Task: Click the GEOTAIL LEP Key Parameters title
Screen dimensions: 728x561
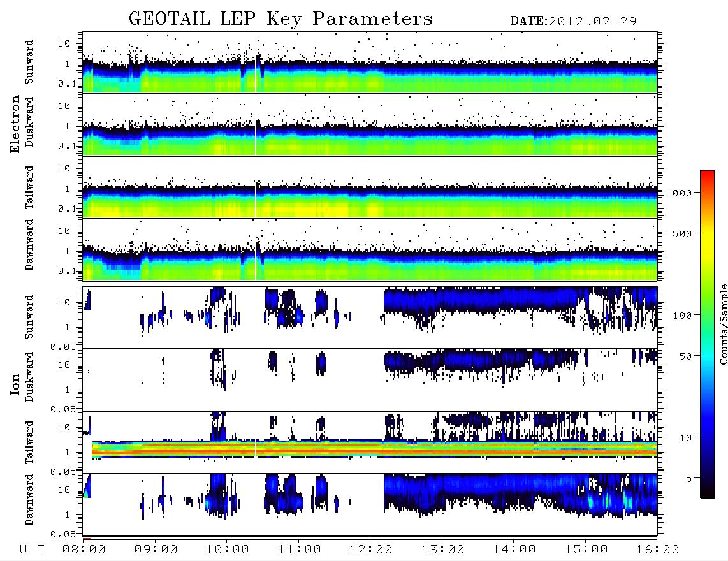Action: coord(280,19)
